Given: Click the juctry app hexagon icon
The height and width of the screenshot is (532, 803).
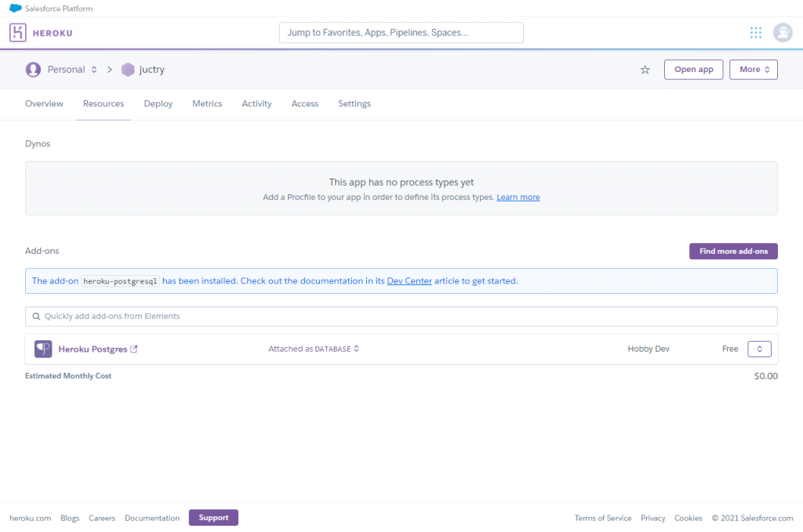Looking at the screenshot, I should 128,70.
